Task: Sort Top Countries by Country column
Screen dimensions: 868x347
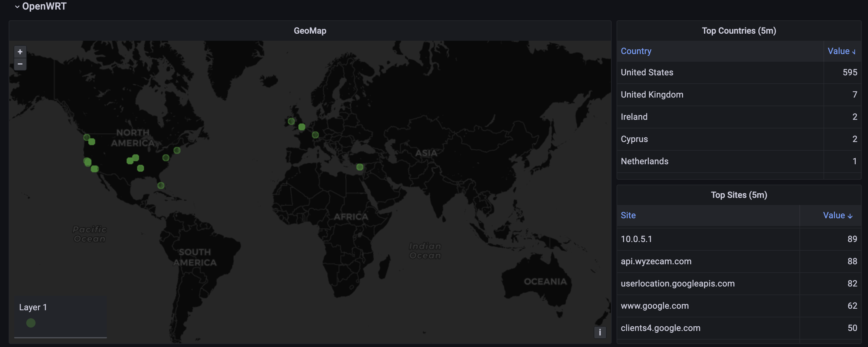Action: (636, 51)
